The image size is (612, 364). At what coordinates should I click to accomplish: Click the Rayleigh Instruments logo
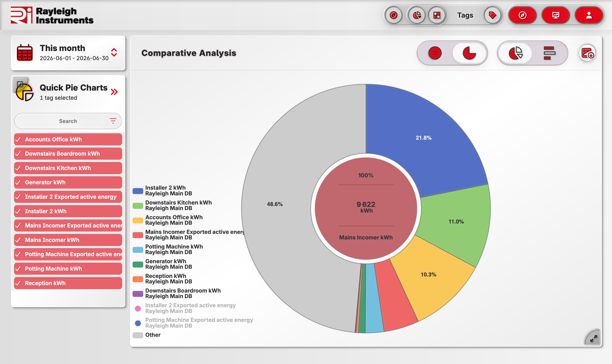tap(52, 15)
